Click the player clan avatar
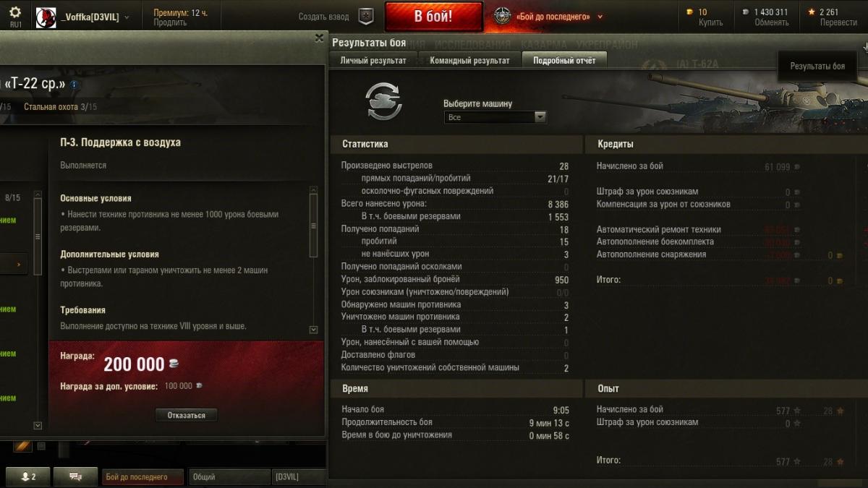This screenshot has height=488, width=868. 46,17
